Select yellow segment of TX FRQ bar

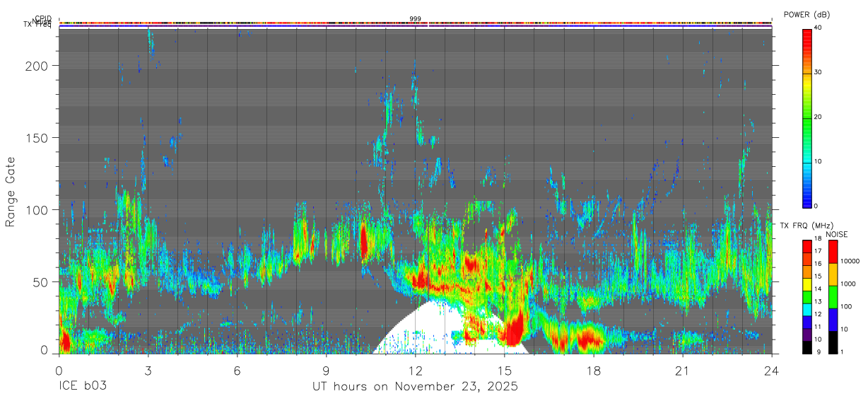pyautogui.click(x=807, y=284)
